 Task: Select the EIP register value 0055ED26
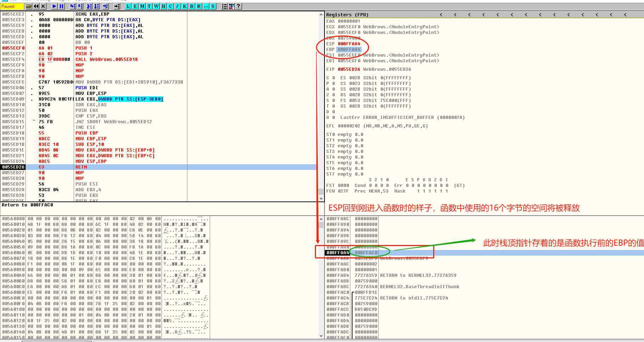tap(349, 69)
